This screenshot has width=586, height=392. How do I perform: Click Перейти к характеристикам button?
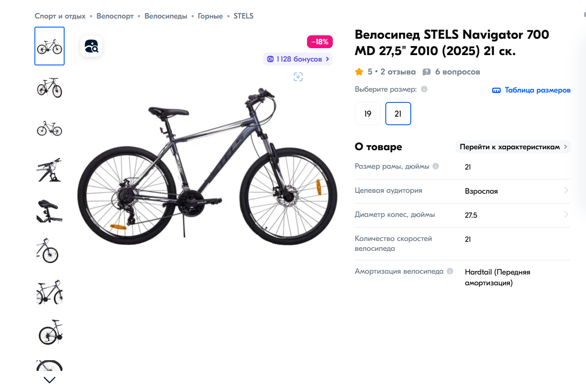512,147
